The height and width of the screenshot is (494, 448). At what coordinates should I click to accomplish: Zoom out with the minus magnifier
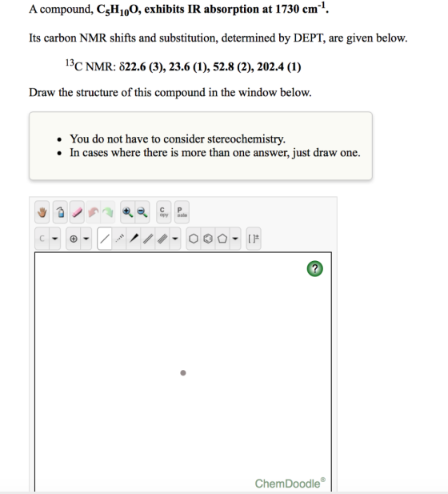point(142,212)
